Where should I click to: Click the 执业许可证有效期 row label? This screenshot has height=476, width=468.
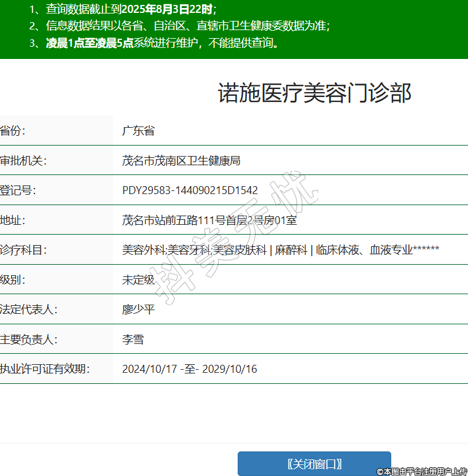tap(45, 369)
